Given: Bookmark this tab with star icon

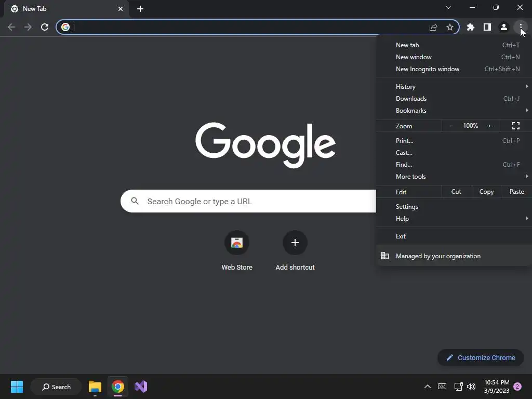Looking at the screenshot, I should coord(450,27).
